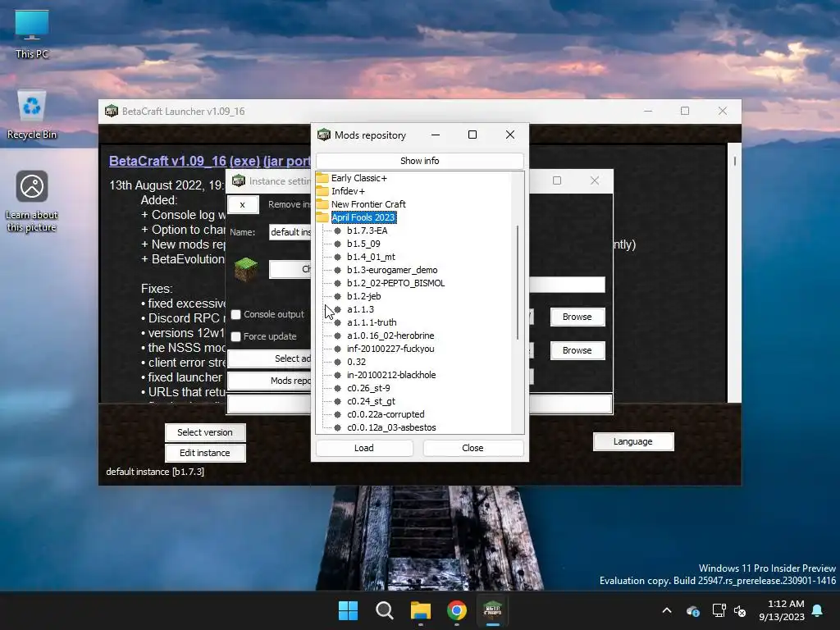The height and width of the screenshot is (630, 840).
Task: Select the a1.0.16_02-herobrine entry
Action: pos(390,336)
